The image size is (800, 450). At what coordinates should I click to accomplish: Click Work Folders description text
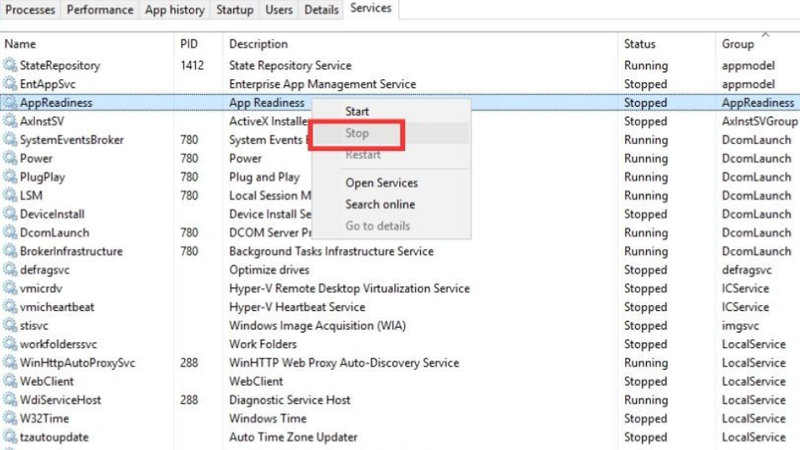(x=263, y=344)
